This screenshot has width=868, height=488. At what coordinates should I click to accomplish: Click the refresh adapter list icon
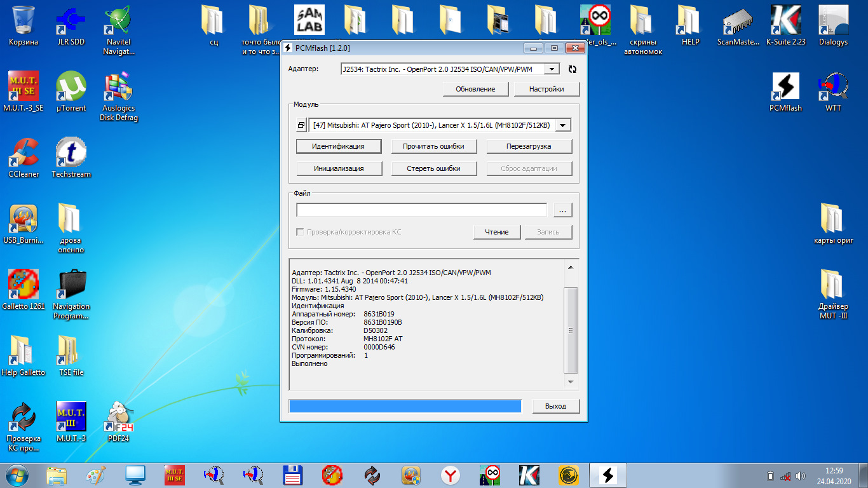coord(572,69)
